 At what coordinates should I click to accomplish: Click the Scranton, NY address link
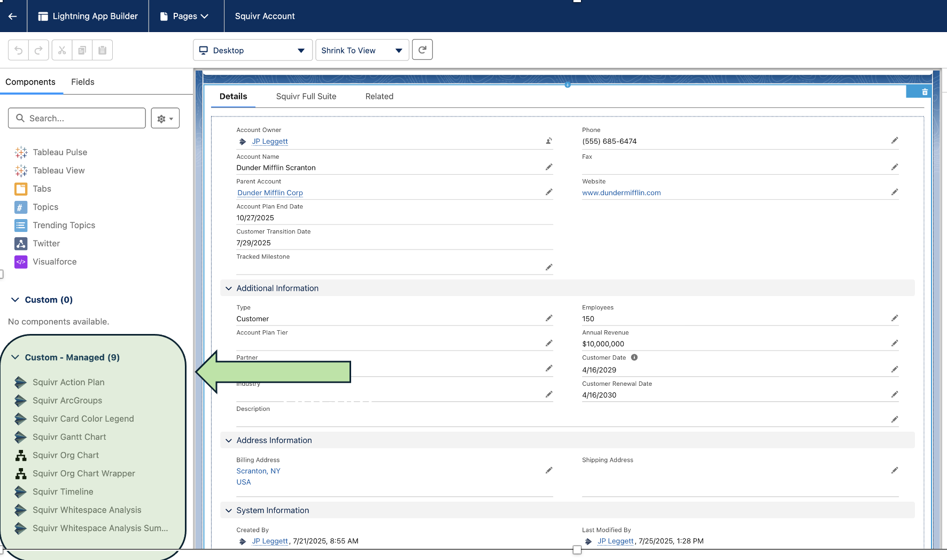[x=258, y=471]
